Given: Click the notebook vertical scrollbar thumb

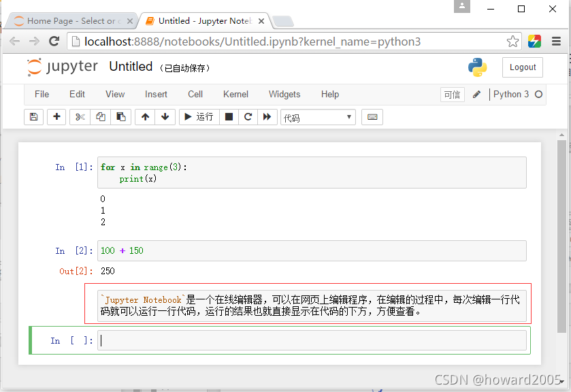Looking at the screenshot, I should pyautogui.click(x=561, y=237).
